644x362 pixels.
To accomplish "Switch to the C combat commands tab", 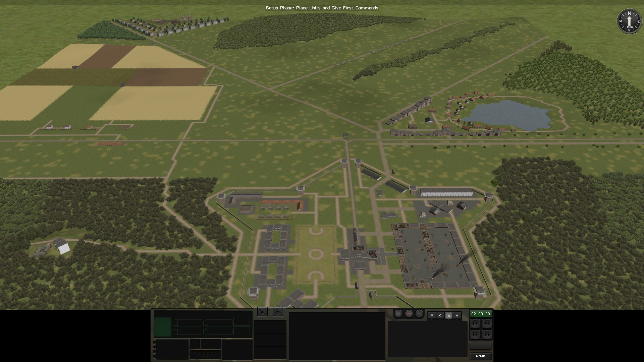I will (x=440, y=315).
